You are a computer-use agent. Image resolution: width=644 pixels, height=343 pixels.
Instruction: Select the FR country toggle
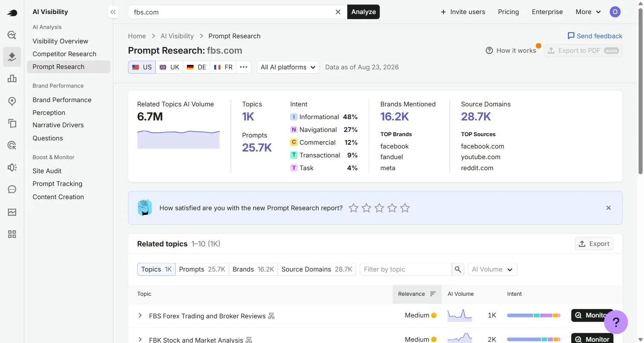(x=223, y=67)
